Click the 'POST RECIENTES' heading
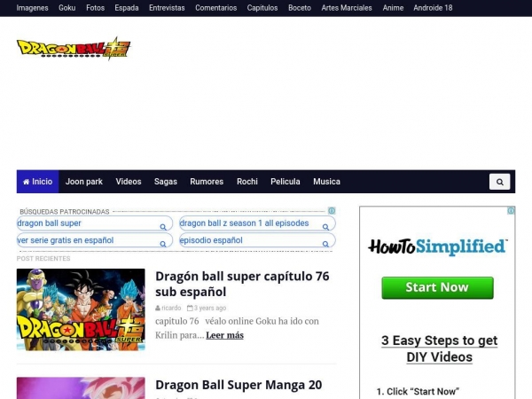Screen dimensions: 532x399 coord(43,259)
